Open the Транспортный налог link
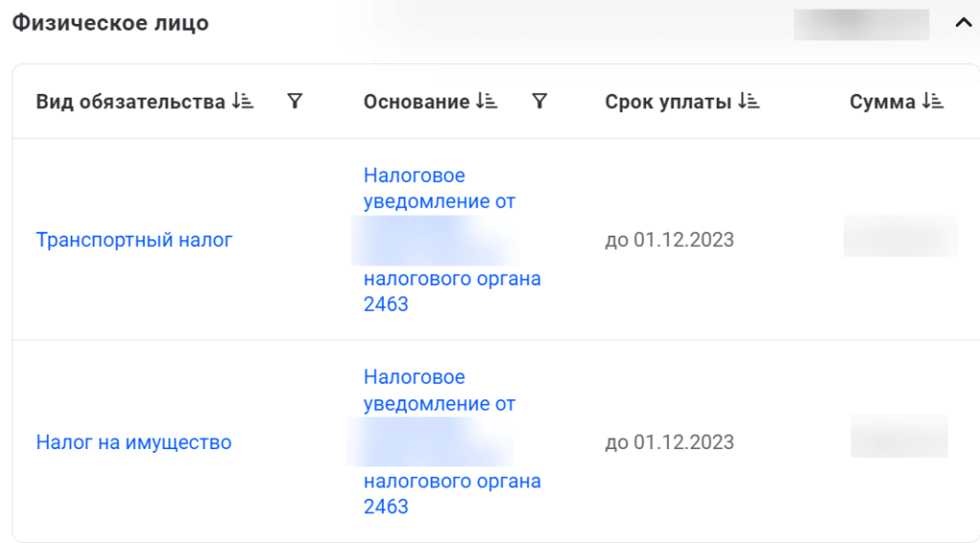The image size is (980, 543). coord(134,239)
